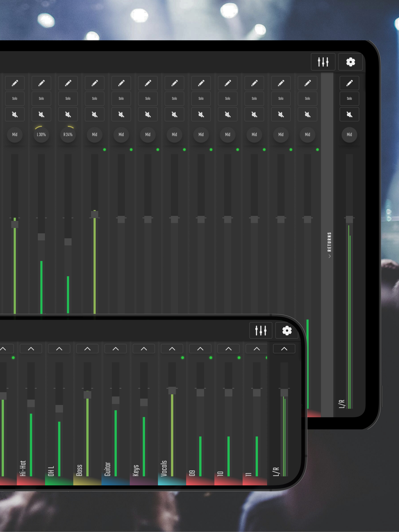Click the channel 09 fader handle
Screen dimensions: 399x532
pos(200,393)
